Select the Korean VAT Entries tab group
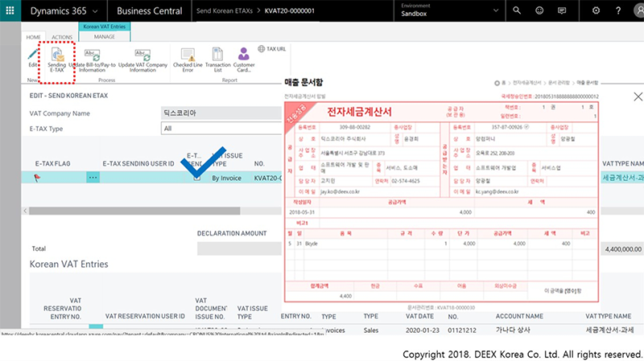The image size is (644, 361). (105, 27)
